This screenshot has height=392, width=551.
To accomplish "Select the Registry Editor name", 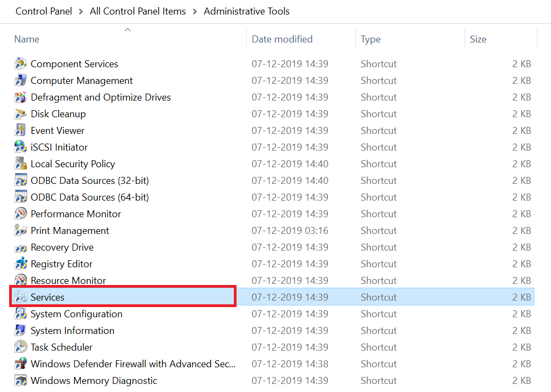I will pos(61,264).
